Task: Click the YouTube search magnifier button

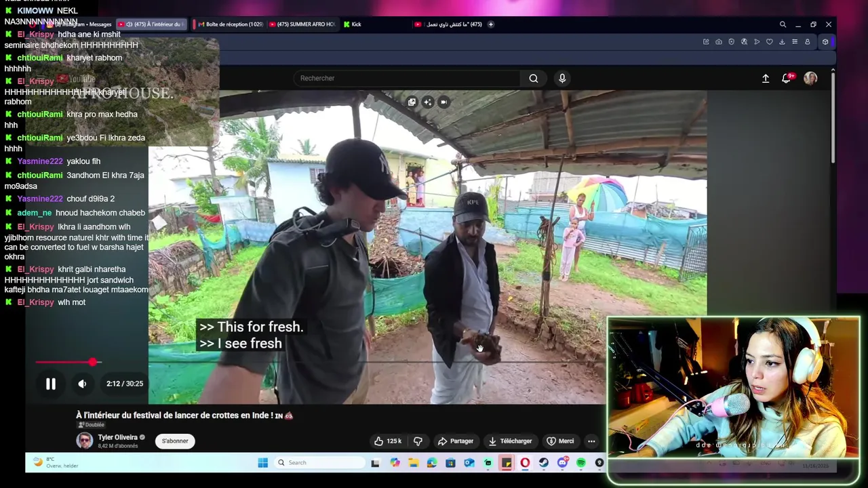Action: coord(534,79)
